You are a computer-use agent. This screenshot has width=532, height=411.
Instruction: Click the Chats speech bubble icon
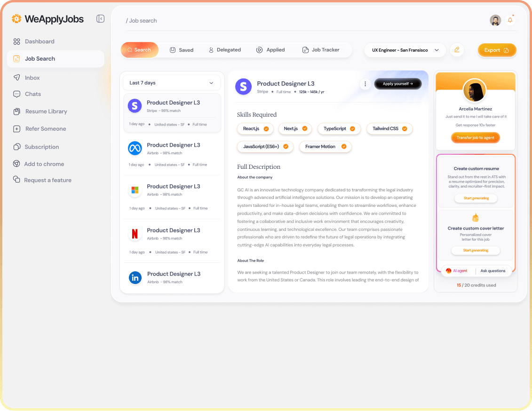16,94
